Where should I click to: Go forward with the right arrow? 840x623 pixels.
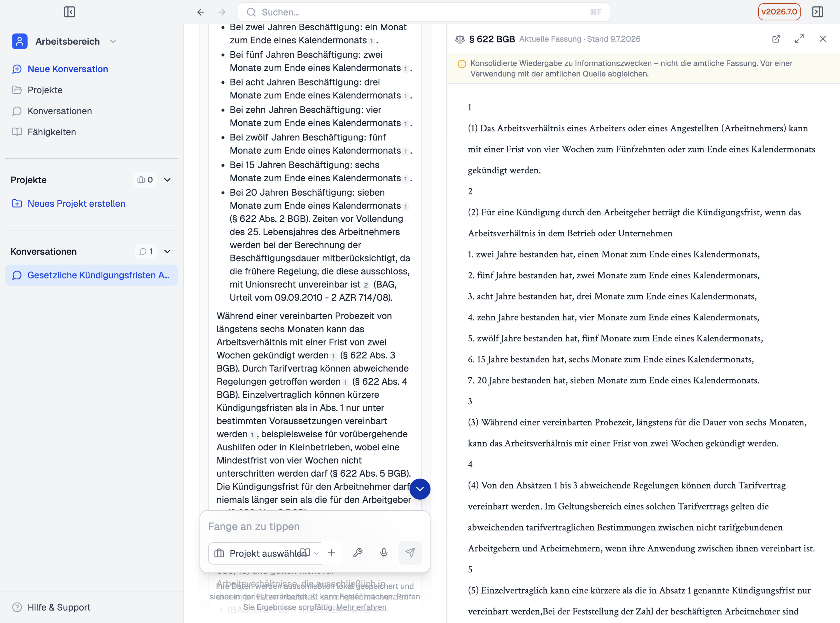[x=222, y=12]
